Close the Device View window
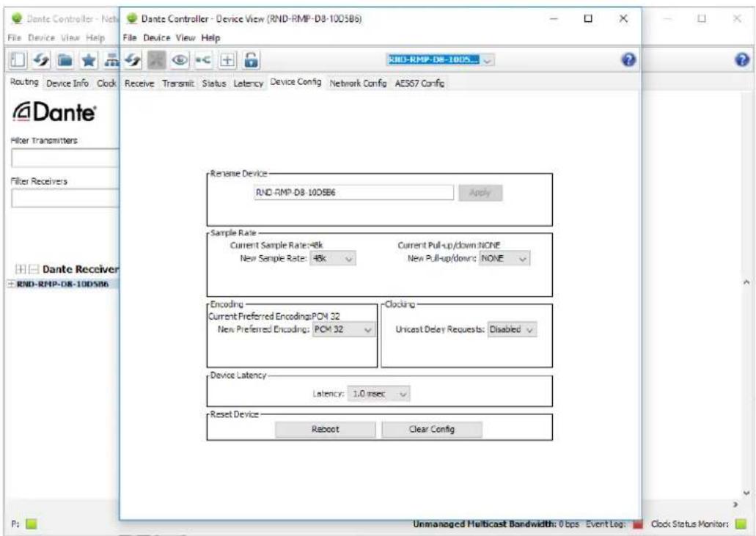Image resolution: width=756 pixels, height=536 pixels. (x=623, y=19)
